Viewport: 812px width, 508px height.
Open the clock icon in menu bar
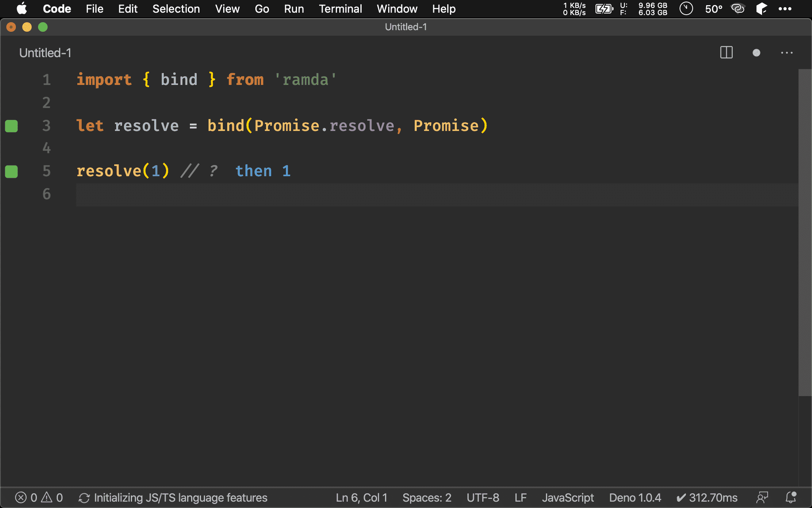[x=686, y=9]
